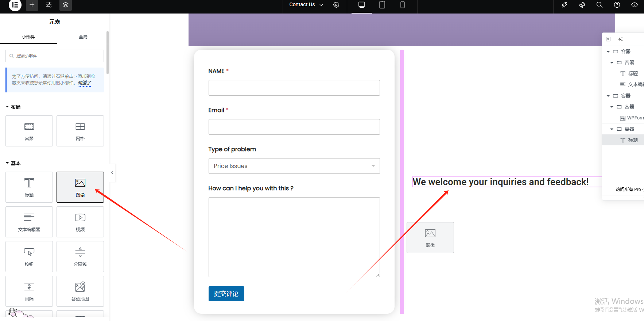Switch to tablet responsive view
This screenshot has width=644, height=321.
pyautogui.click(x=382, y=5)
